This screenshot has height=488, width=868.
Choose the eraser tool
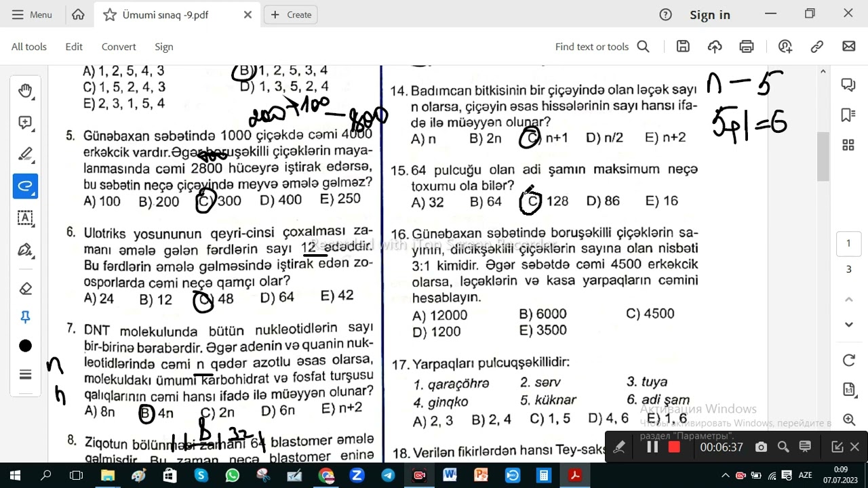25,289
